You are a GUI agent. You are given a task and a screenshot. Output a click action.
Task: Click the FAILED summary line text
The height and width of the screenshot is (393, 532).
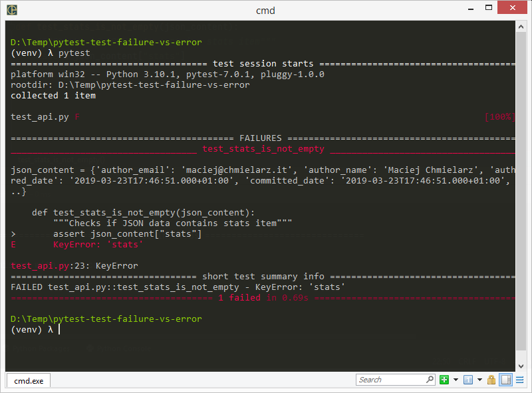click(x=178, y=287)
